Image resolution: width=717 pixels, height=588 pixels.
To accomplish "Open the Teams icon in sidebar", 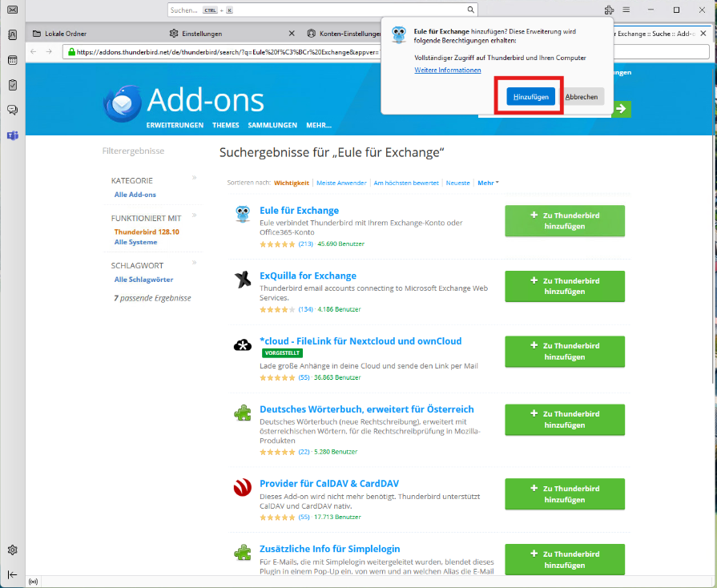I will tap(12, 135).
